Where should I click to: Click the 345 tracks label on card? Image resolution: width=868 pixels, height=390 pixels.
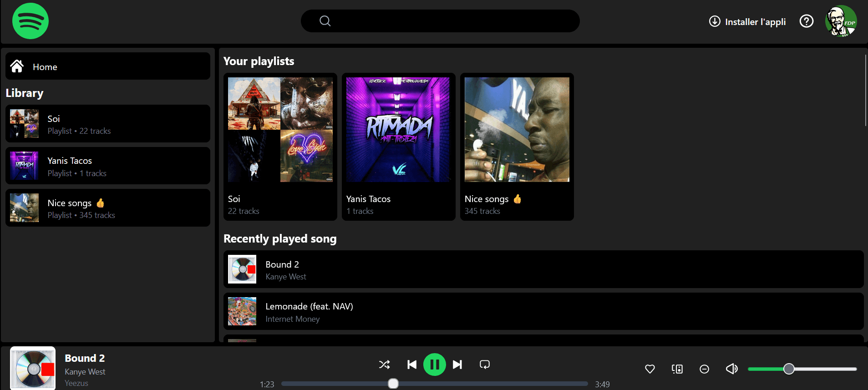pos(482,211)
